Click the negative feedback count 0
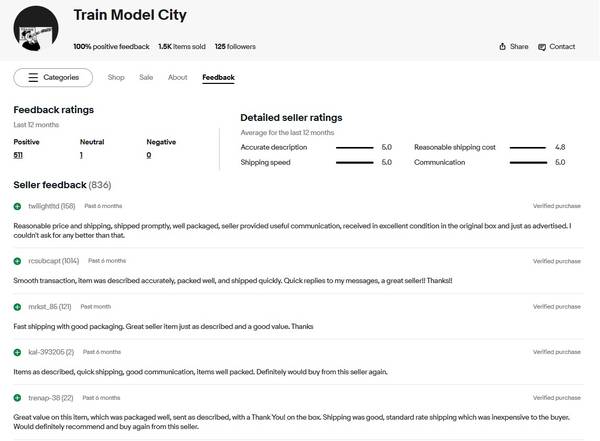Viewport: 600px width, 441px height. tap(148, 155)
